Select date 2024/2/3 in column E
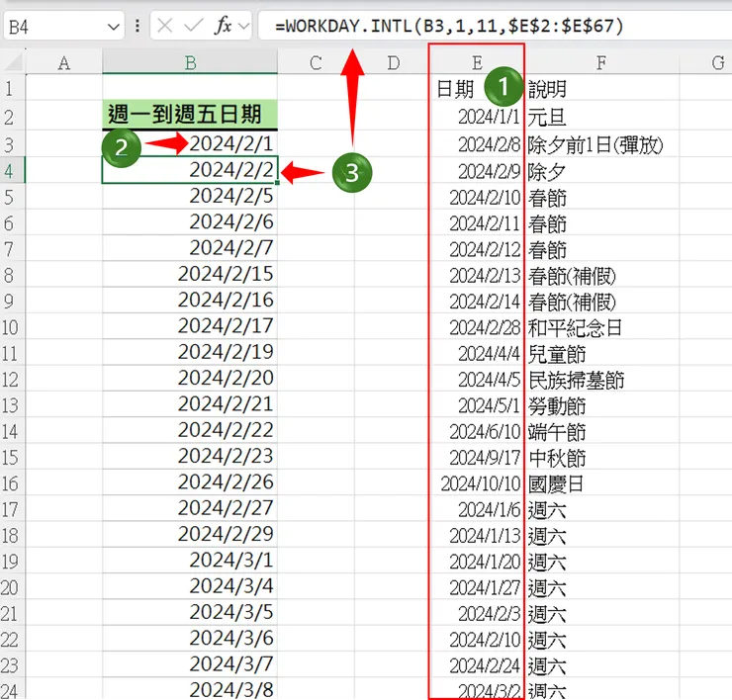The width and height of the screenshot is (732, 700). (x=477, y=614)
